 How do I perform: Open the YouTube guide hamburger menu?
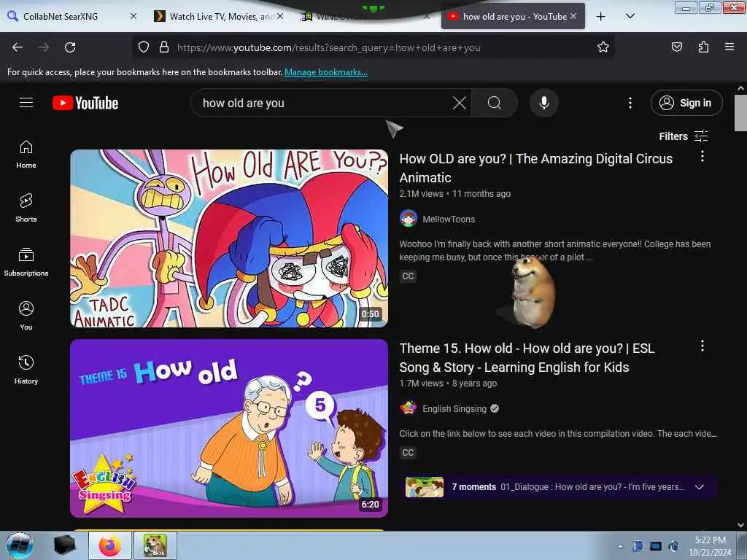(26, 102)
